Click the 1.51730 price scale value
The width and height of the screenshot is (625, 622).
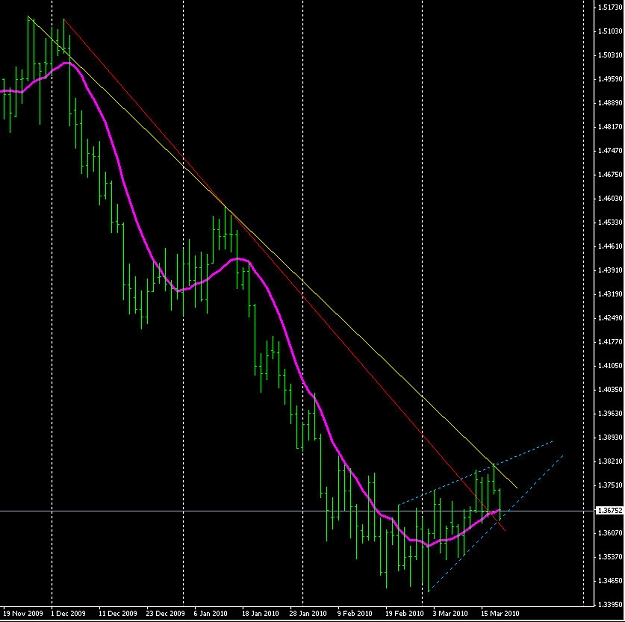pyautogui.click(x=610, y=7)
